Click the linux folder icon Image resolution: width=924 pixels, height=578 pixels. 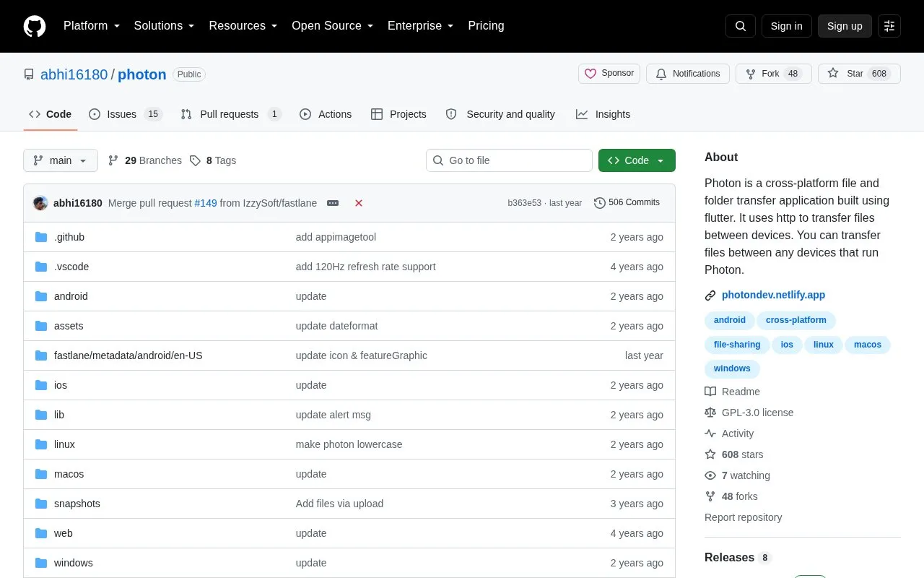41,444
